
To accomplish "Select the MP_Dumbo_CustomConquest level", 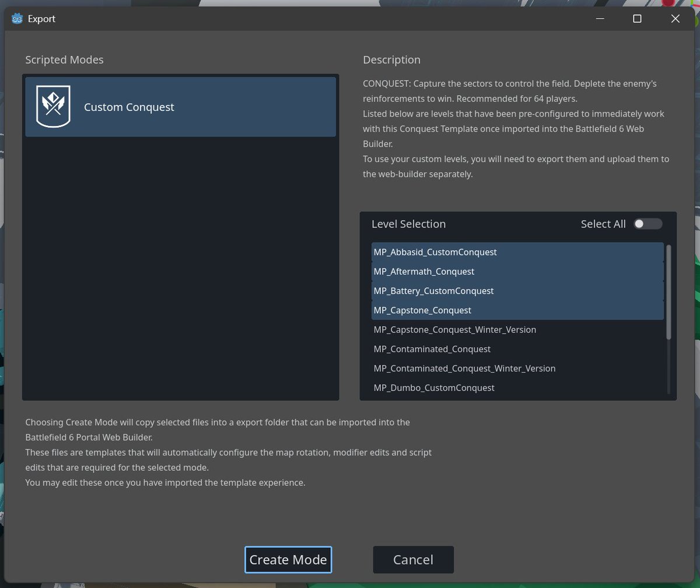I will (x=517, y=387).
